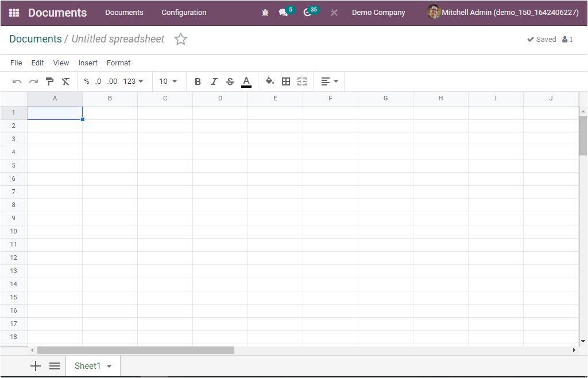Click the debug bug icon
The image size is (588, 378).
click(x=265, y=13)
